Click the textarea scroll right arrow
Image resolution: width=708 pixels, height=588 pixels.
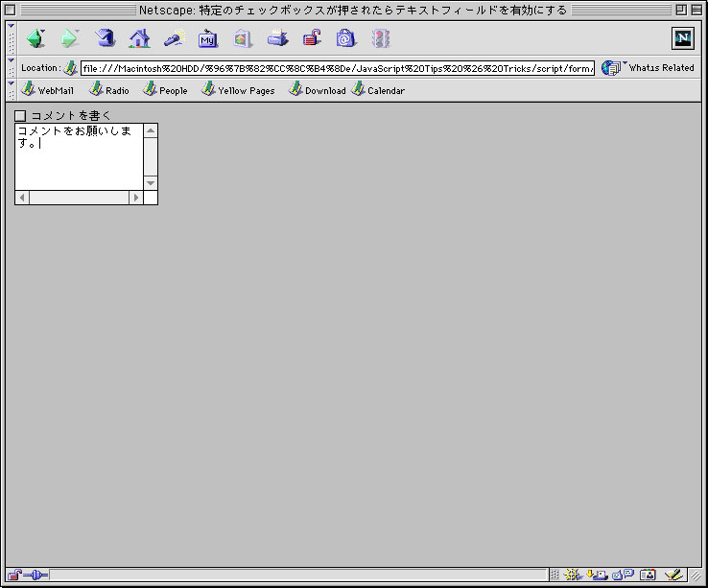136,198
